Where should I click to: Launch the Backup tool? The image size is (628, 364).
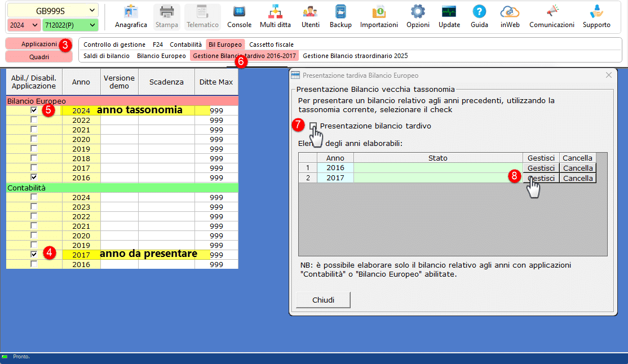[x=340, y=16]
